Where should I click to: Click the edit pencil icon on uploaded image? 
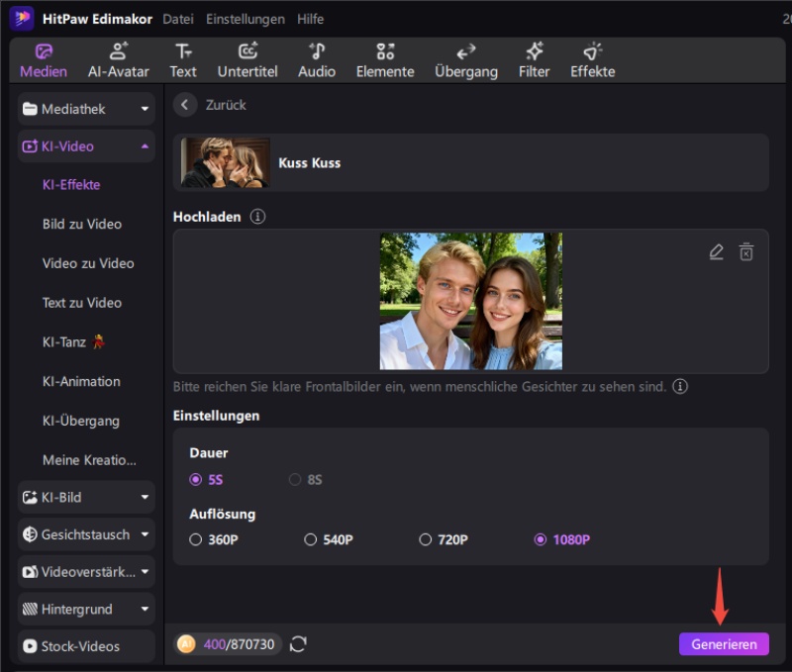[717, 252]
